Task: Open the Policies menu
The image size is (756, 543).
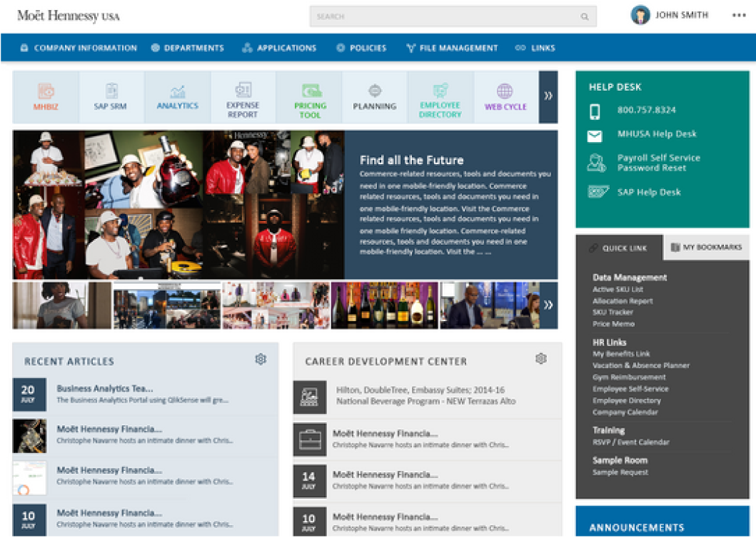Action: (361, 49)
